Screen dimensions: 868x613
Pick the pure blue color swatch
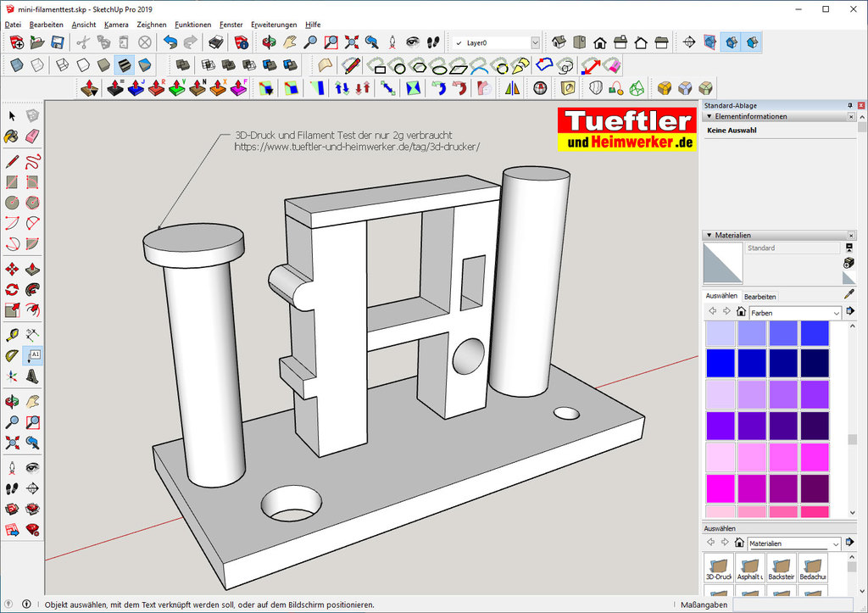point(720,364)
